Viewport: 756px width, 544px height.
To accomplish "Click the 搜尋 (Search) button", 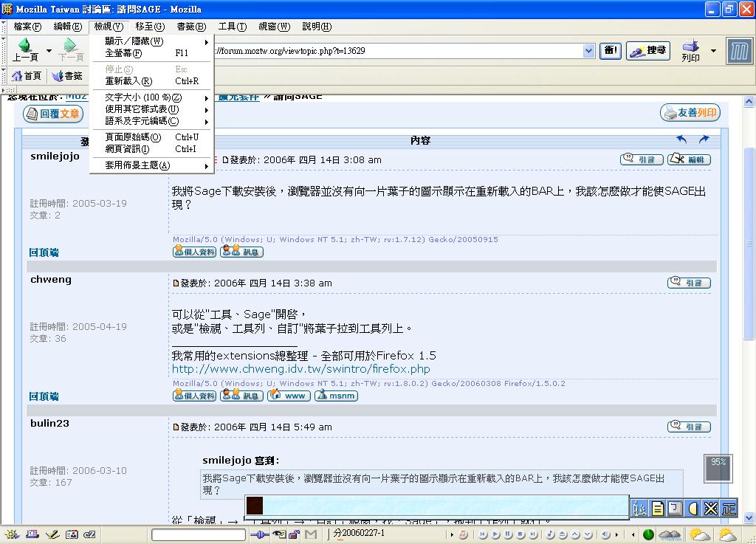I will [647, 51].
